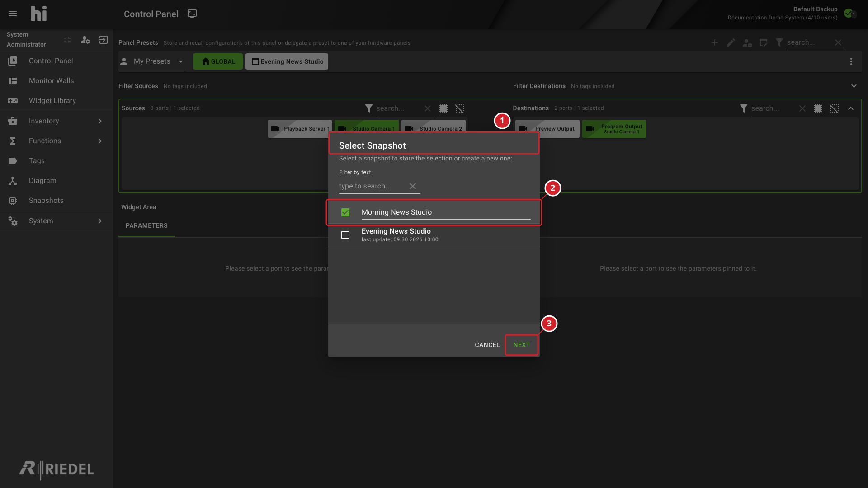This screenshot has height=488, width=868.
Task: Open Tags from the sidebar
Action: [56, 161]
